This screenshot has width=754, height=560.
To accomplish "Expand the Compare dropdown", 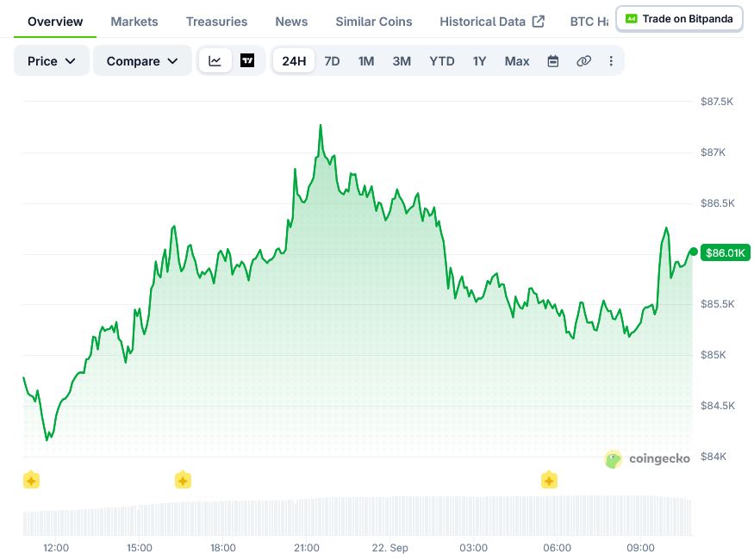I will click(x=142, y=61).
